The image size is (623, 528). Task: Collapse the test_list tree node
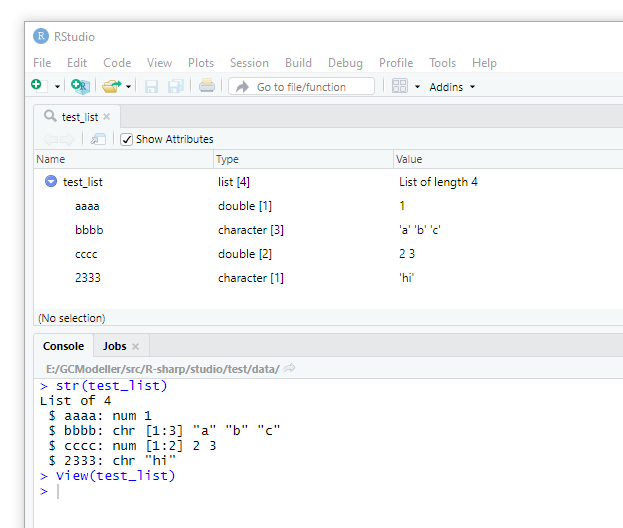coord(50,182)
